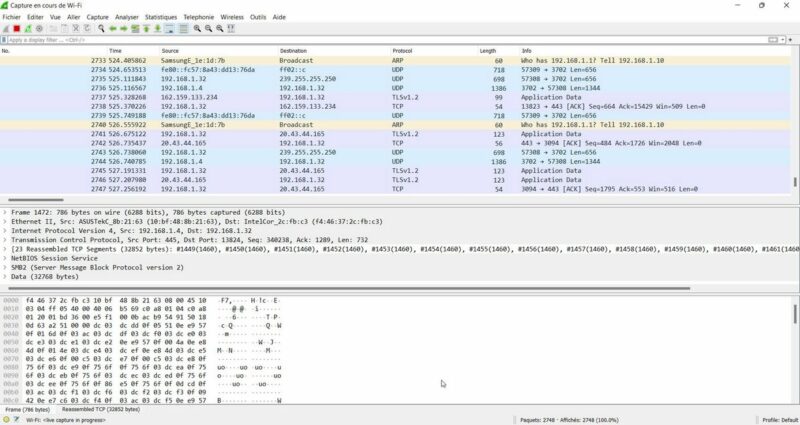Switch to Frame (786 bytes) tab
The width and height of the screenshot is (800, 425).
pyautogui.click(x=28, y=410)
